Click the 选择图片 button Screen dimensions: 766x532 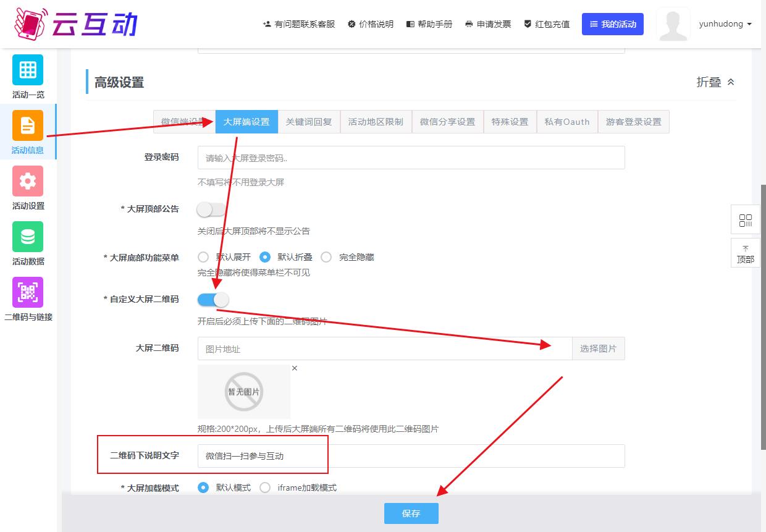pos(599,348)
